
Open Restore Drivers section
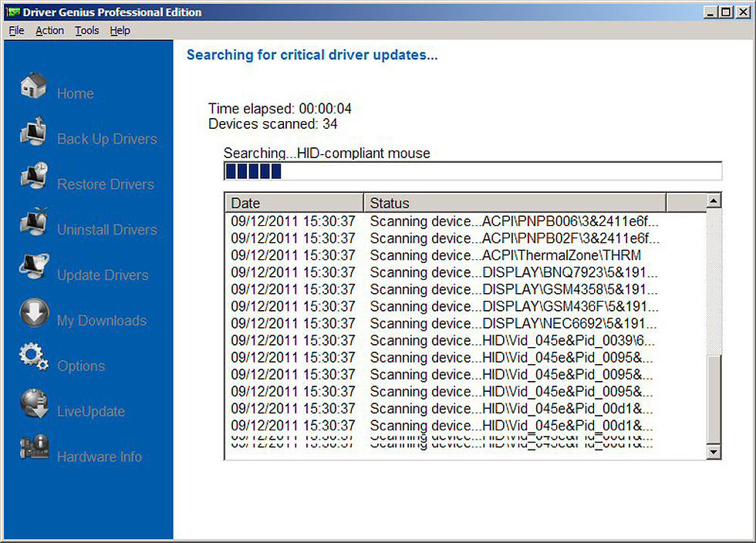[x=106, y=184]
